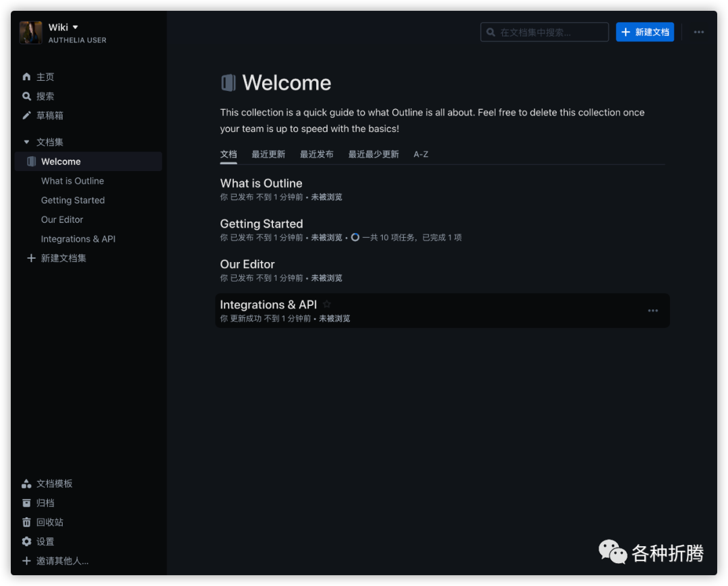The width and height of the screenshot is (728, 586).
Task: Open 文档模板 templates icon
Action: point(26,484)
